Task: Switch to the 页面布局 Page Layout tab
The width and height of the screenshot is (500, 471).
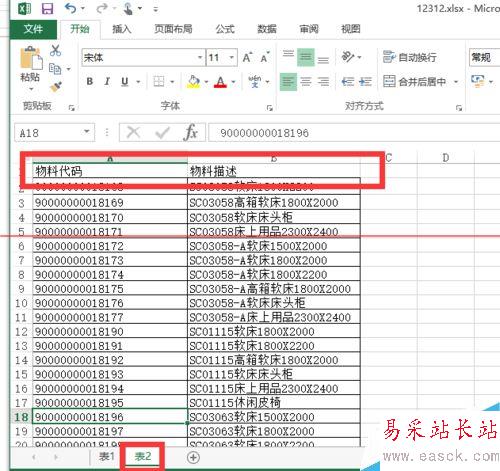Action: (x=173, y=29)
